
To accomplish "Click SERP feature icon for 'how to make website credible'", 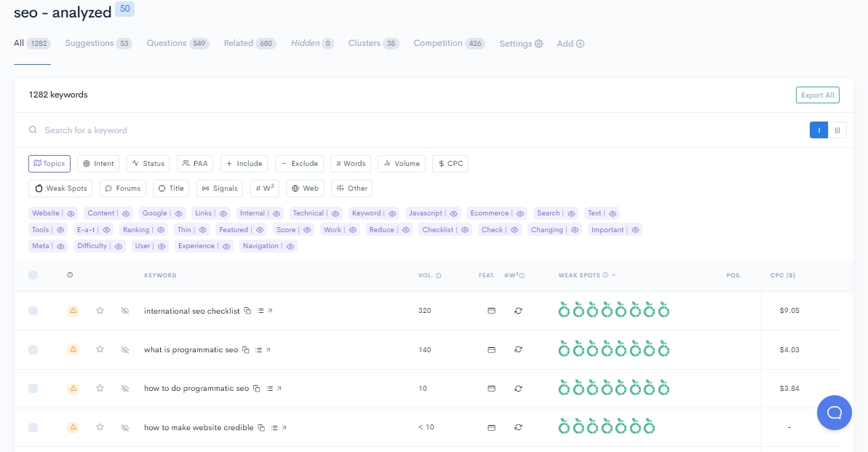I will [491, 428].
